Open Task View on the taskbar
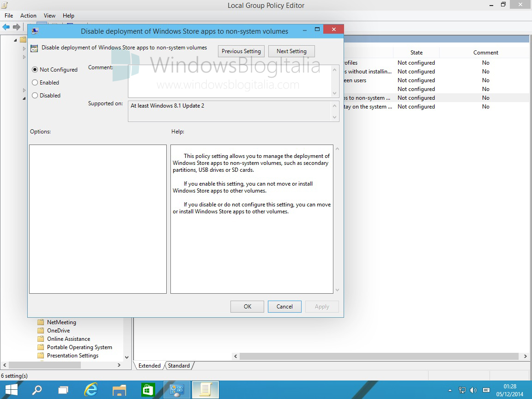Viewport: 532px width, 399px height. point(63,390)
